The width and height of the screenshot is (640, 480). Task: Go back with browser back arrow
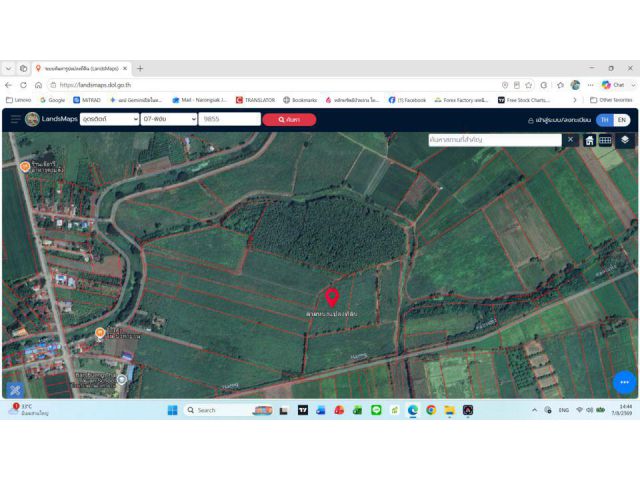(8, 85)
